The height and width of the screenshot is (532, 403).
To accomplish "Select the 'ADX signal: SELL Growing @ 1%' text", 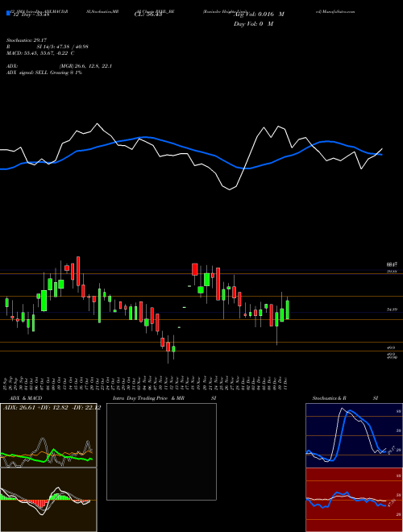I will [x=44, y=73].
